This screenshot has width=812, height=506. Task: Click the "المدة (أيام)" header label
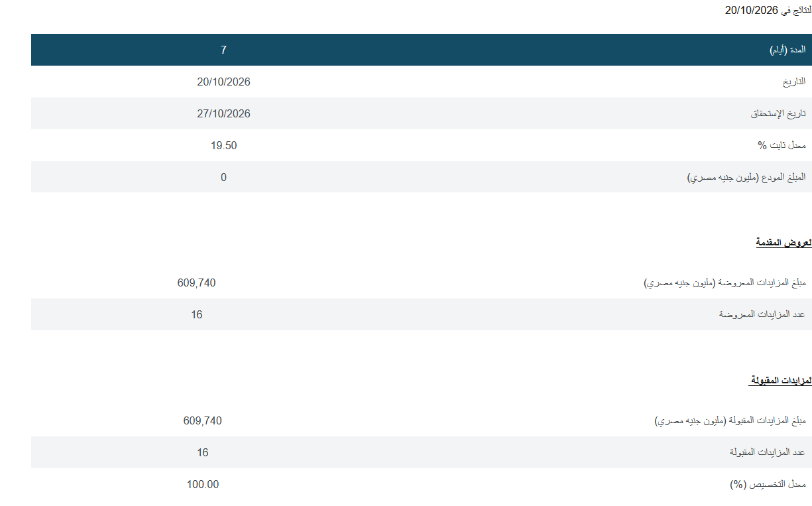pyautogui.click(x=787, y=50)
